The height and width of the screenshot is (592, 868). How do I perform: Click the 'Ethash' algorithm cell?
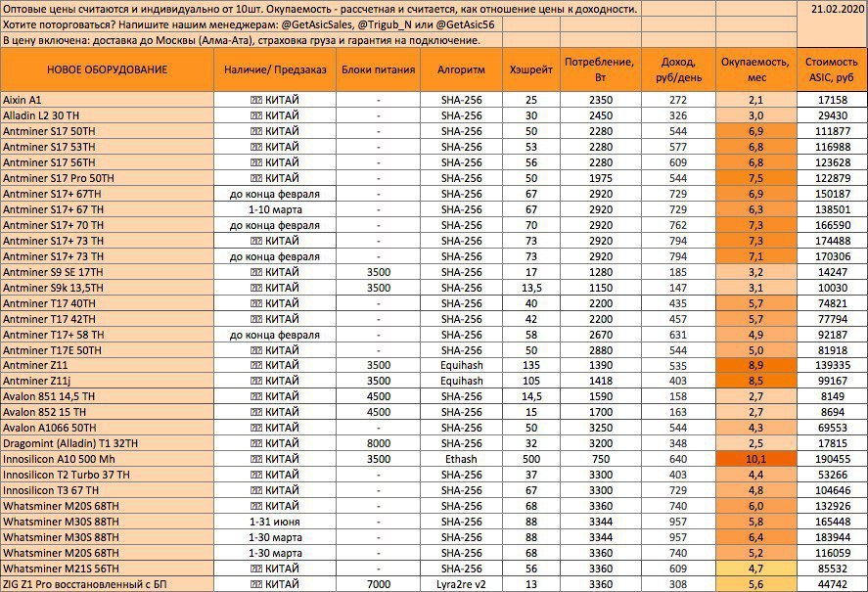point(461,459)
